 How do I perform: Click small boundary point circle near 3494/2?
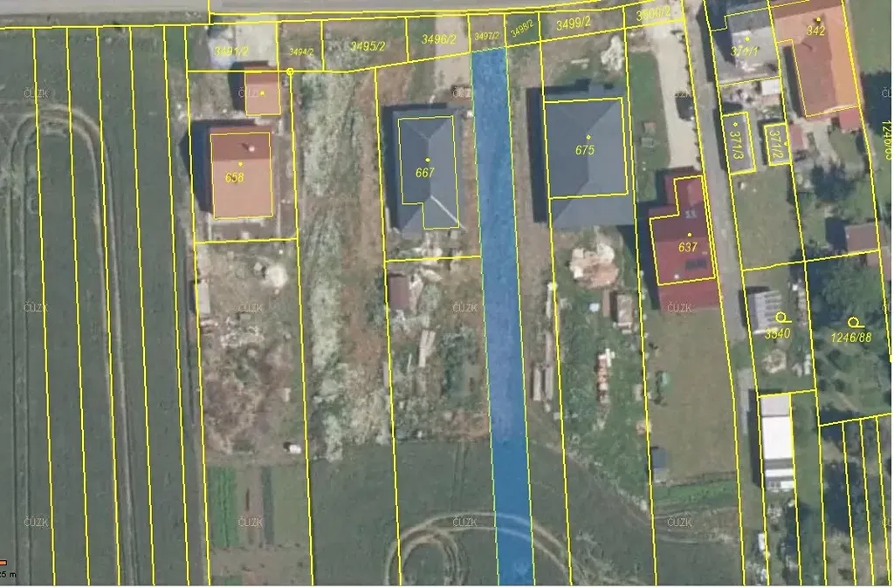(x=290, y=71)
